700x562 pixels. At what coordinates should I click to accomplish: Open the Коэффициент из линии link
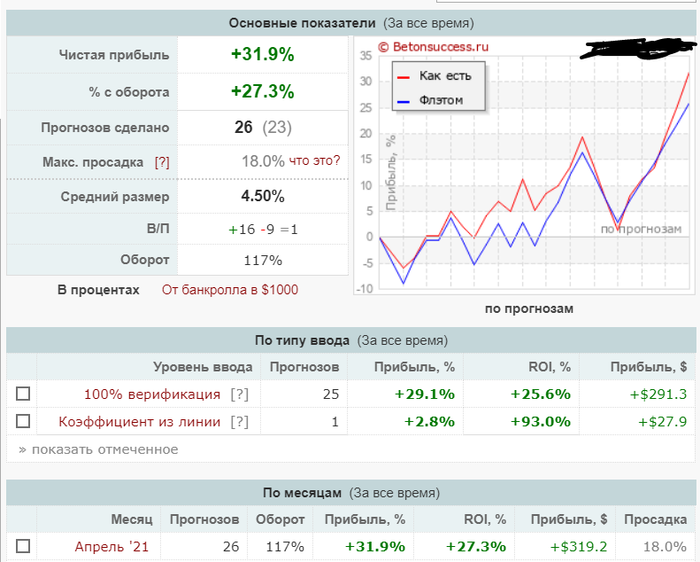[x=139, y=421]
